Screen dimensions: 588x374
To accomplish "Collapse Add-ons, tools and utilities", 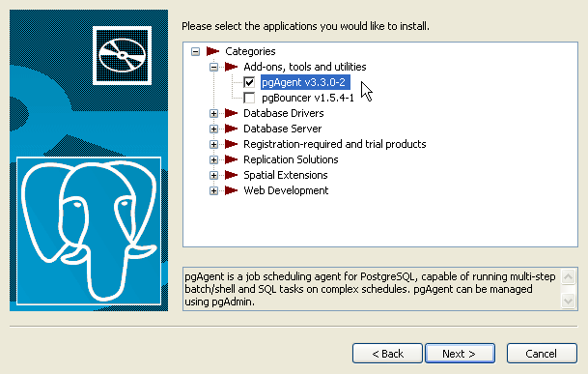I will point(213,68).
